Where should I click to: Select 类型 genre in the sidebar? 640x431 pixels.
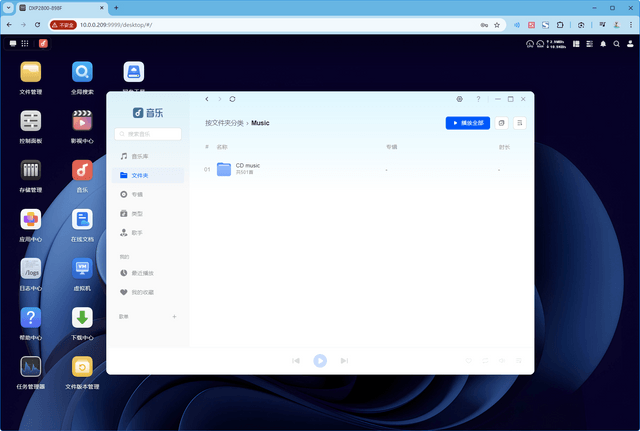[148, 214]
